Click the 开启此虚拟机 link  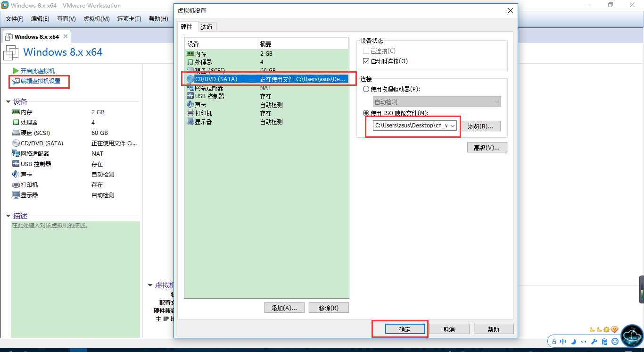(38, 71)
